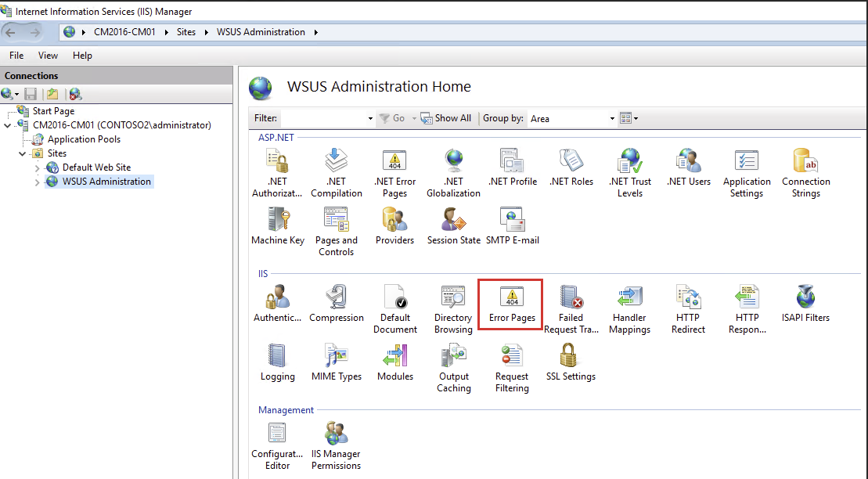Expand the WSUS Administration tree node
Viewport: 868px width, 479px height.
click(x=37, y=182)
